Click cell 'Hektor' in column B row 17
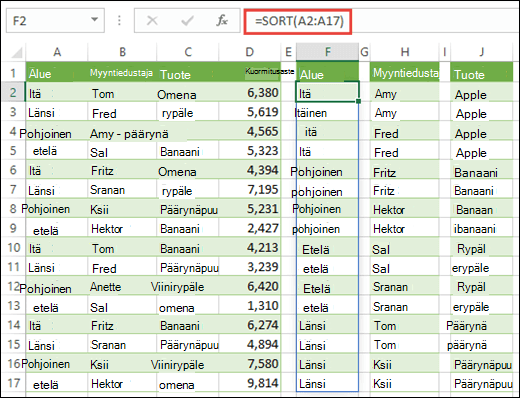Screen dimensions: 520x398 [122, 383]
